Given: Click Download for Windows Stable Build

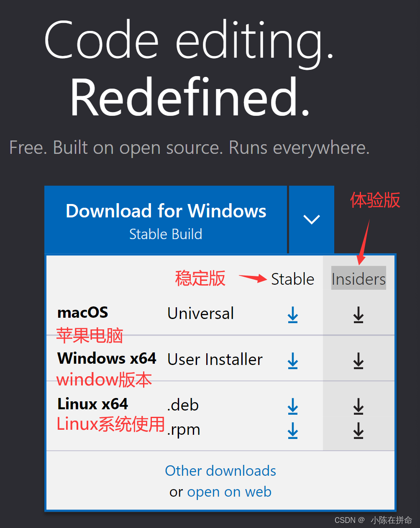Looking at the screenshot, I should click(166, 219).
